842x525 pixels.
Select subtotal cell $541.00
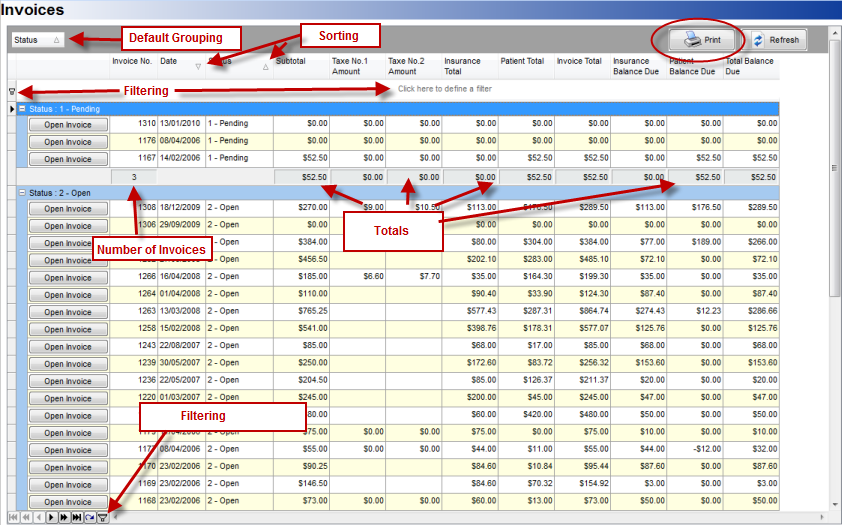[x=301, y=328]
